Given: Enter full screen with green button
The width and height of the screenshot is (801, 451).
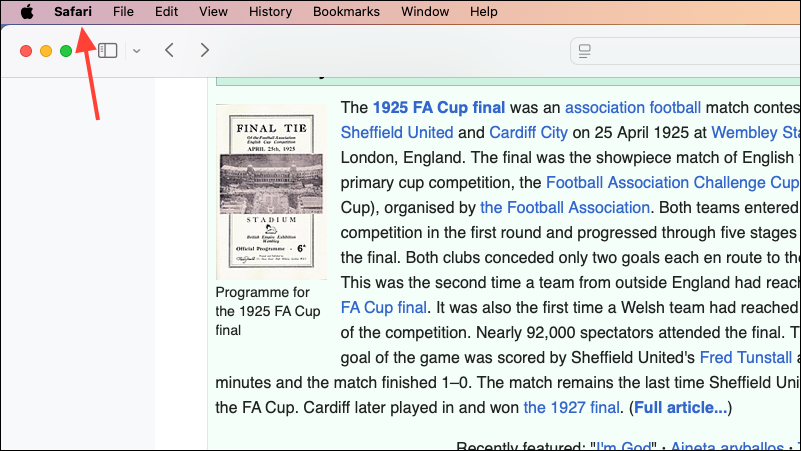Looking at the screenshot, I should [66, 51].
